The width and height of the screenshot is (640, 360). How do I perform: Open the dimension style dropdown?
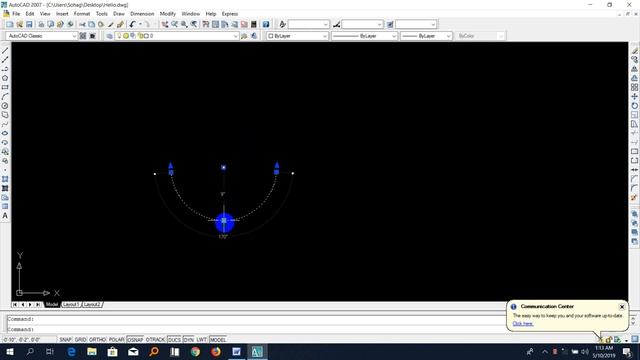[362, 24]
